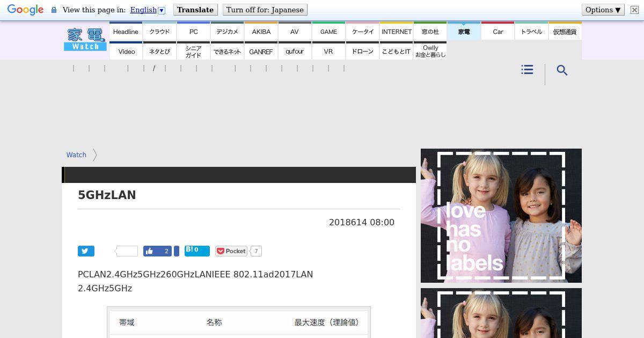
Task: Open the AV tab
Action: (x=295, y=31)
